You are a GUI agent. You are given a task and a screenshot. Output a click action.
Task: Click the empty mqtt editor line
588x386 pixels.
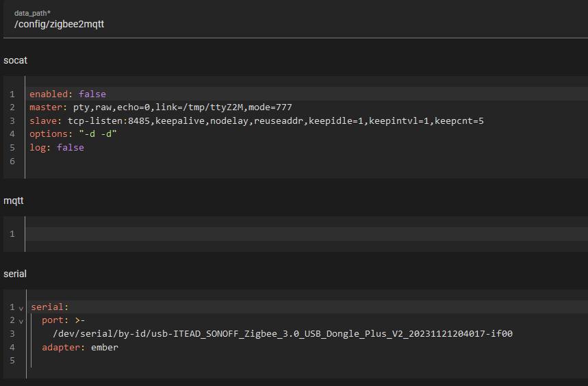307,234
